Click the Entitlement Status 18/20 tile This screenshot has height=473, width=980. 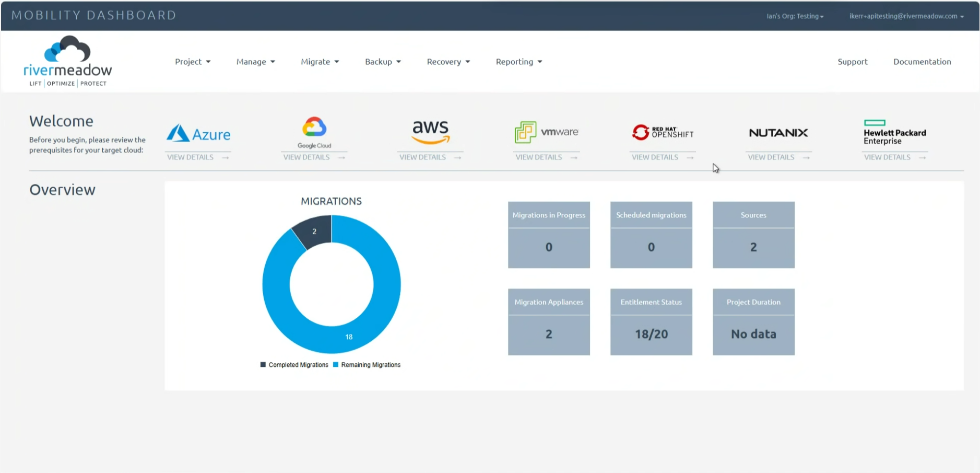click(x=651, y=322)
